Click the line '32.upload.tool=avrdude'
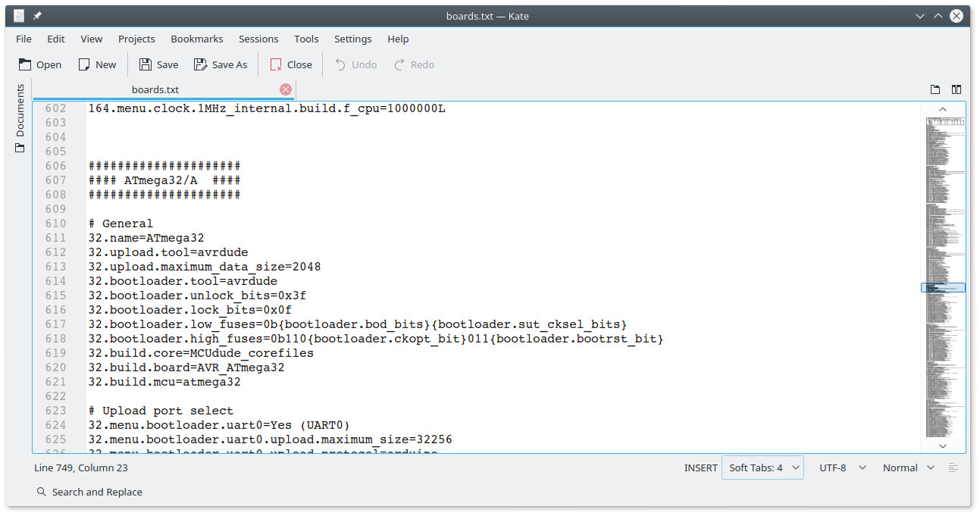The image size is (980, 516). (x=168, y=252)
